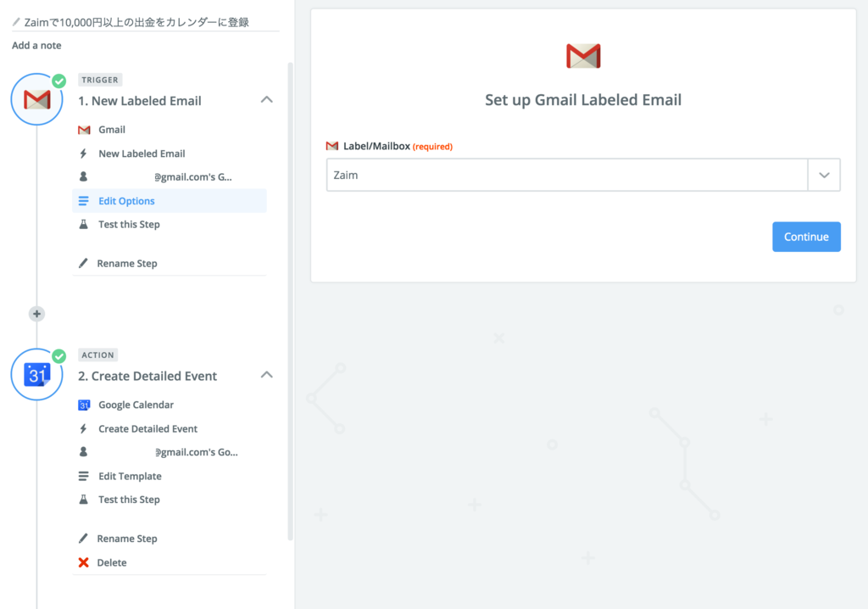Click the left panel vertical scrollbar
868x609 pixels.
(x=290, y=301)
